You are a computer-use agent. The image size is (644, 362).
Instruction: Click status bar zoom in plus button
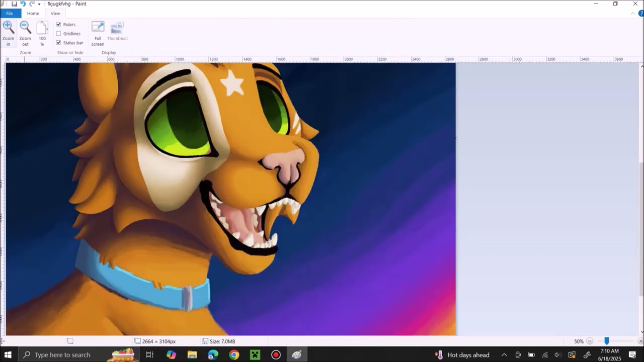tap(640, 341)
